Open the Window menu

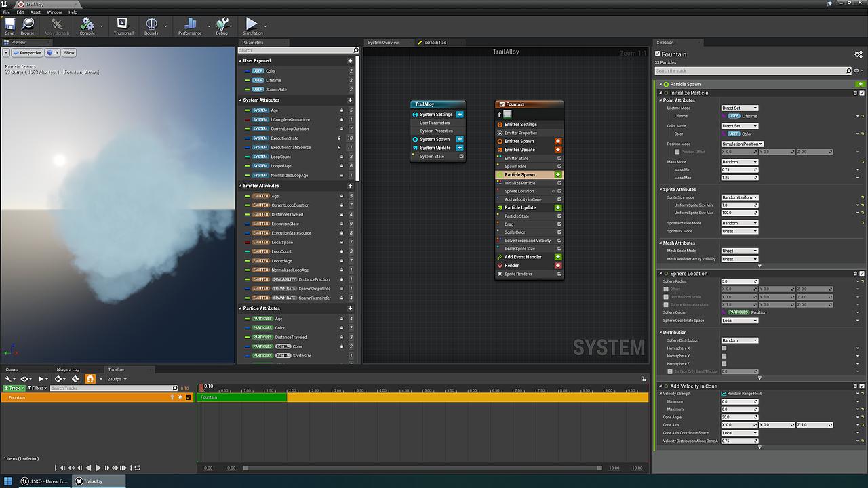(x=54, y=12)
